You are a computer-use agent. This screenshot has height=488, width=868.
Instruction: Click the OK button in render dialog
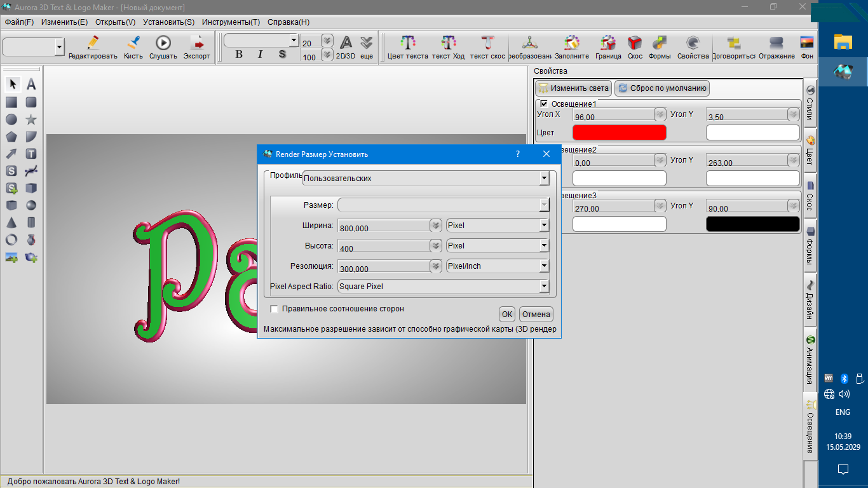tap(506, 314)
